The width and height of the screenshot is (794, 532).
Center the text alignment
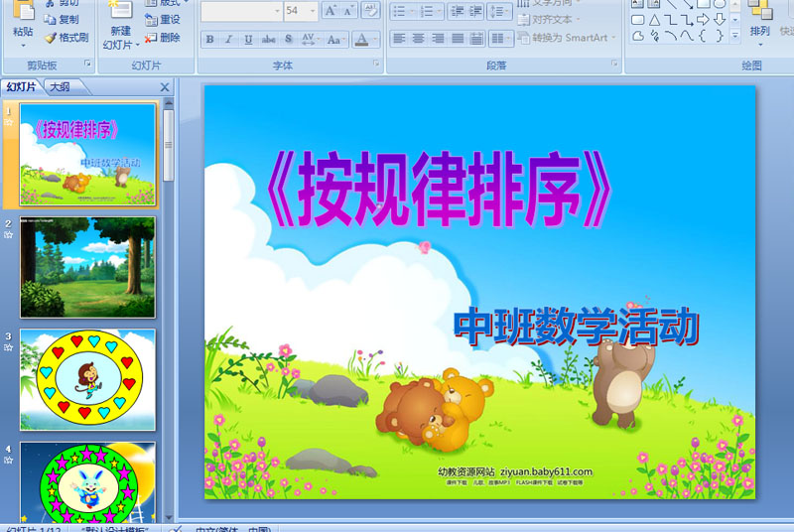coord(418,39)
